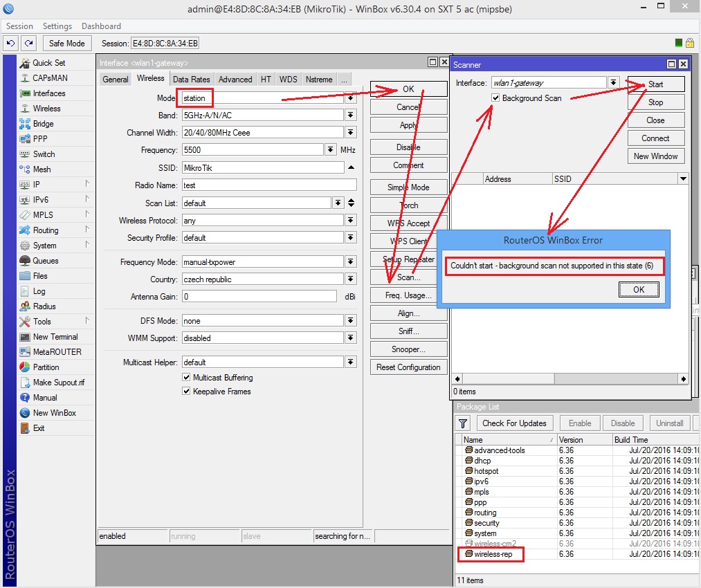Viewport: 701px width, 588px height.
Task: Open Scanner Interface dropdown
Action: 613,82
